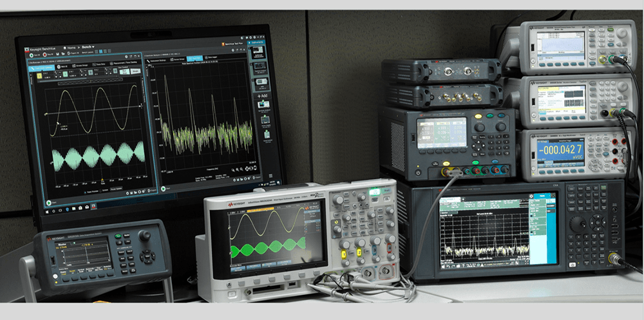Screen dimensions: 644x320
Task: Open the spectrum analyzer Screen Image tab
Action: 178,60
